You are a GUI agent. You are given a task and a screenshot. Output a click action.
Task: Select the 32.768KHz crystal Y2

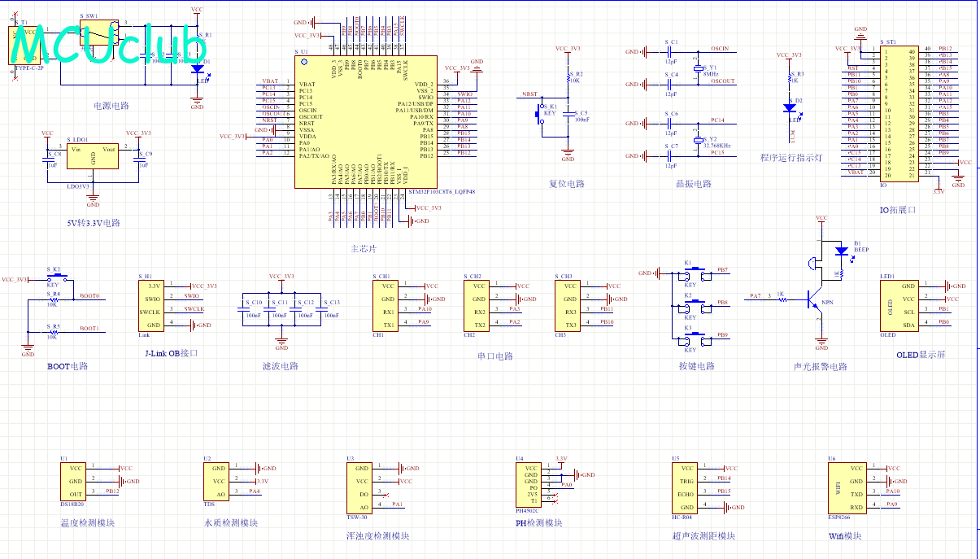pos(697,140)
